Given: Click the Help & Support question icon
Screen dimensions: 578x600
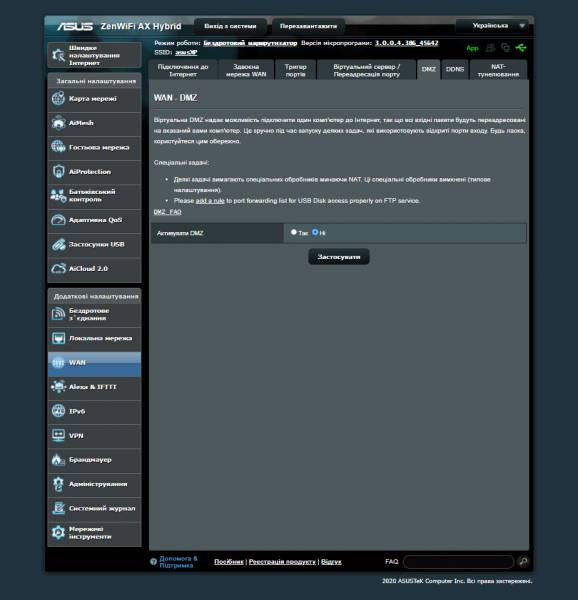Looking at the screenshot, I should pos(153,561).
